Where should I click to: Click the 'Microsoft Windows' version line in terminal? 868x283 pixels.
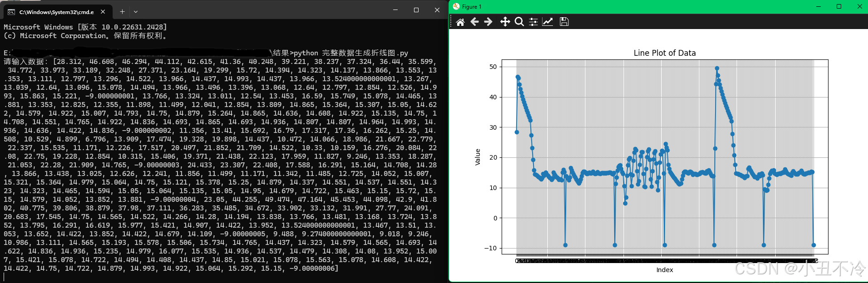click(x=85, y=27)
